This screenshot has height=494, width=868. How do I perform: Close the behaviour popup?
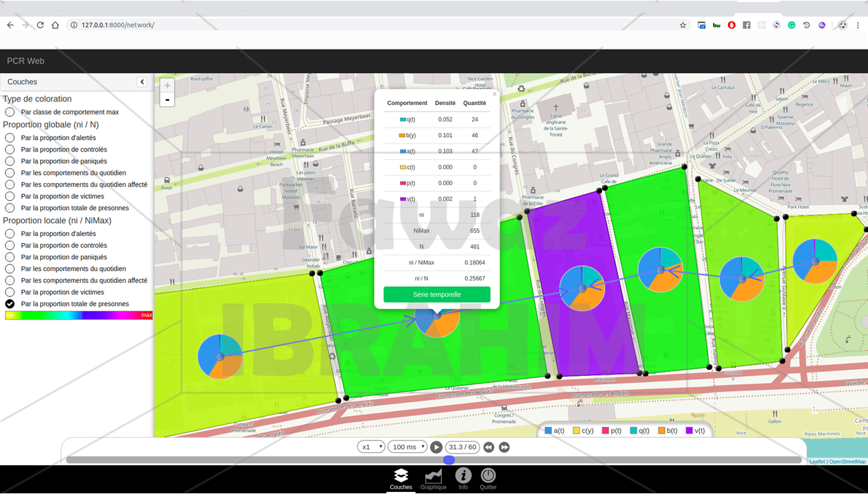pyautogui.click(x=494, y=95)
